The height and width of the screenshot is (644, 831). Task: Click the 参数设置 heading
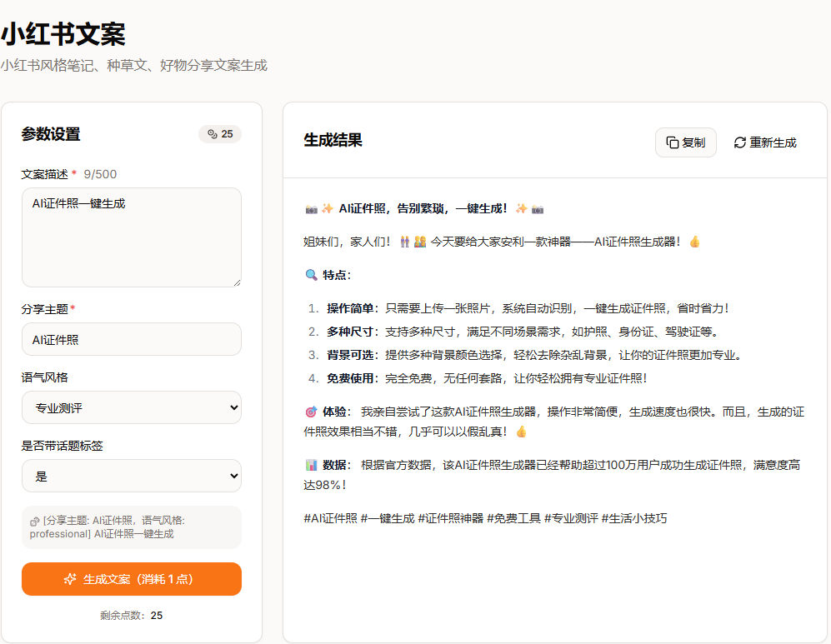click(51, 134)
